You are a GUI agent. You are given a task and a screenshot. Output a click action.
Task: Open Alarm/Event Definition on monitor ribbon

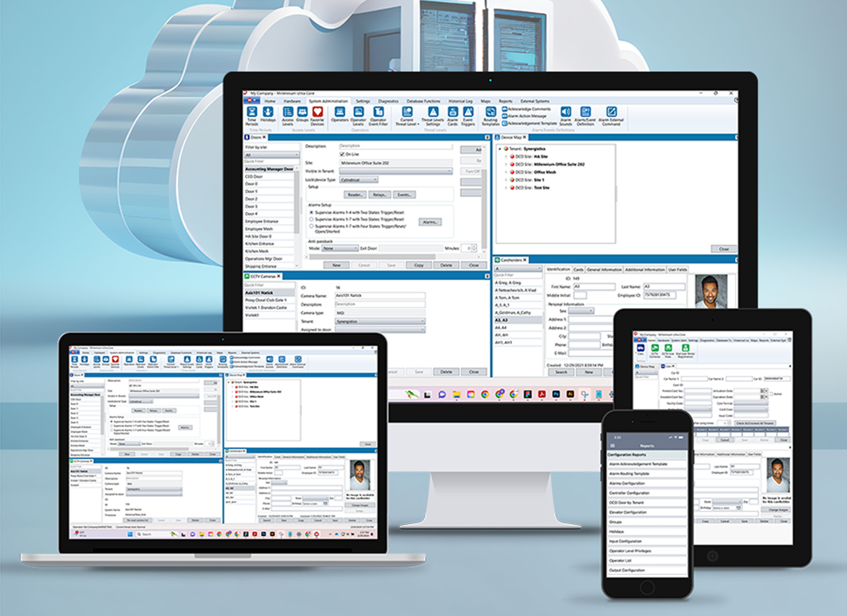pos(585,115)
